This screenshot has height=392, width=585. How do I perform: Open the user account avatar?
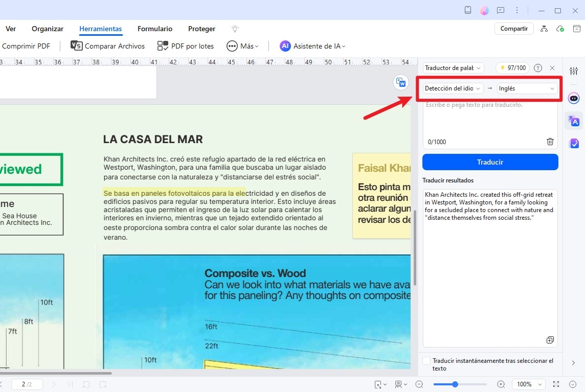484,10
